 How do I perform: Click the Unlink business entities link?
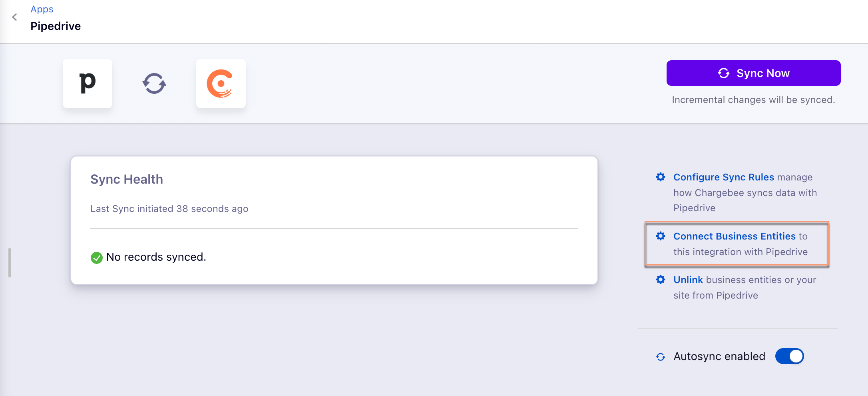[x=688, y=279]
